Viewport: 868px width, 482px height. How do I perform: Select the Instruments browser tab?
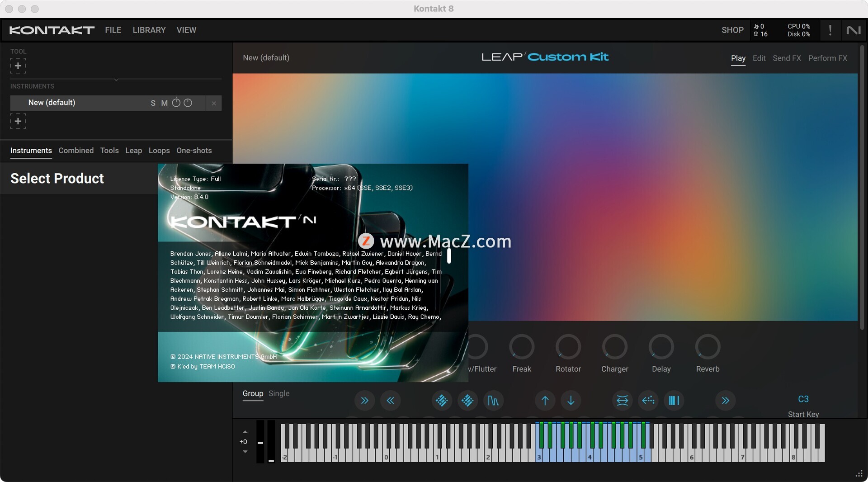(31, 151)
